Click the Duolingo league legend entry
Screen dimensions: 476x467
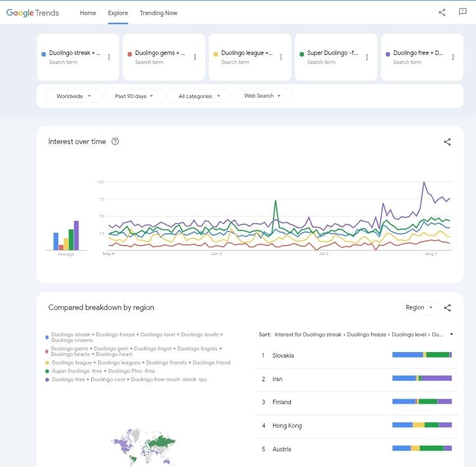(x=138, y=363)
